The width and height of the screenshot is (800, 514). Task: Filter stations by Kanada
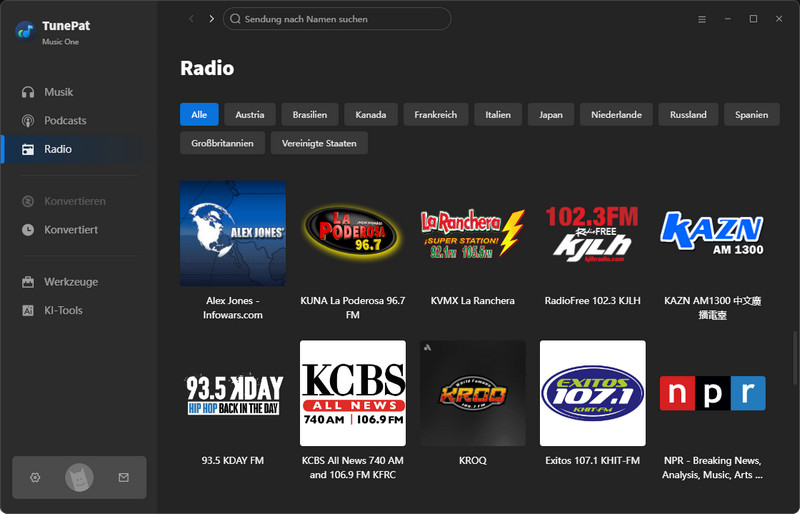(x=370, y=114)
